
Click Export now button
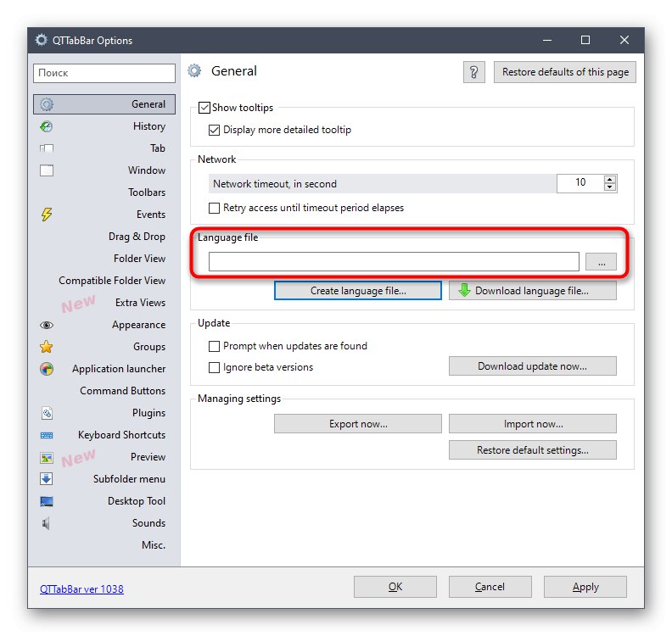point(358,423)
